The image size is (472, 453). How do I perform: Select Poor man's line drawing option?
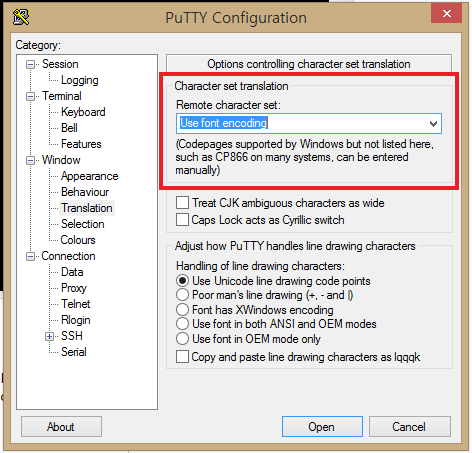(x=182, y=295)
